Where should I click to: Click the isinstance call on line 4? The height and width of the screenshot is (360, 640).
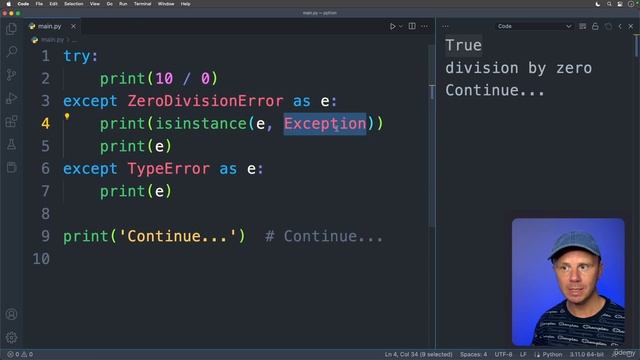tap(201, 124)
